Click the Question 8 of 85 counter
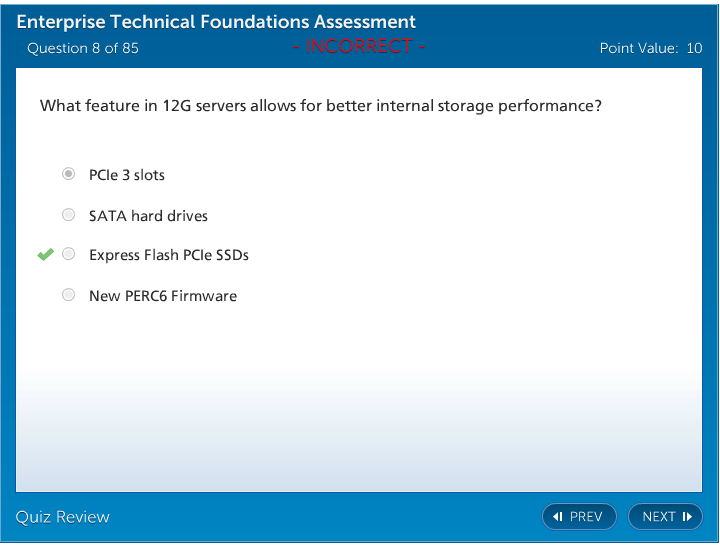Screen dimensions: 720x546 point(83,48)
